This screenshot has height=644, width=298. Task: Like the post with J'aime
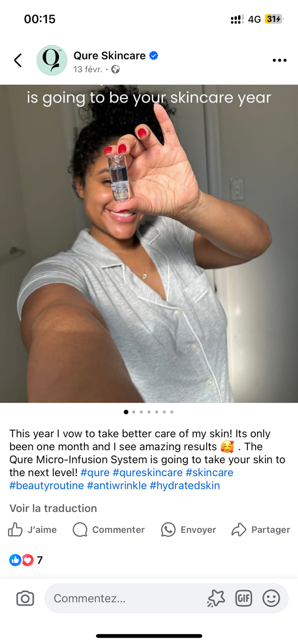(32, 530)
